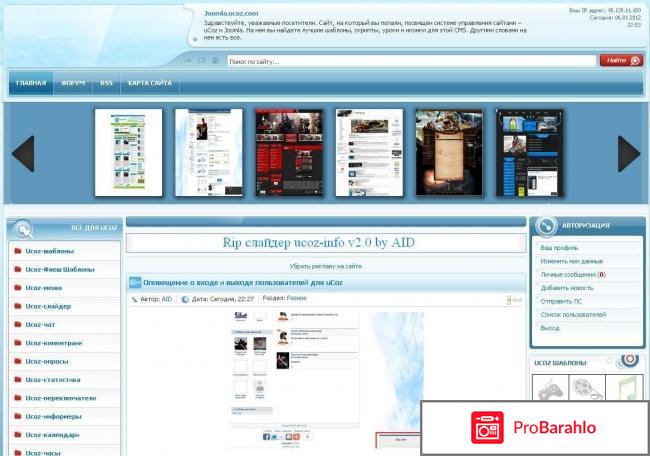Open the Ucoz-слайдер category in sidebar

click(x=48, y=306)
